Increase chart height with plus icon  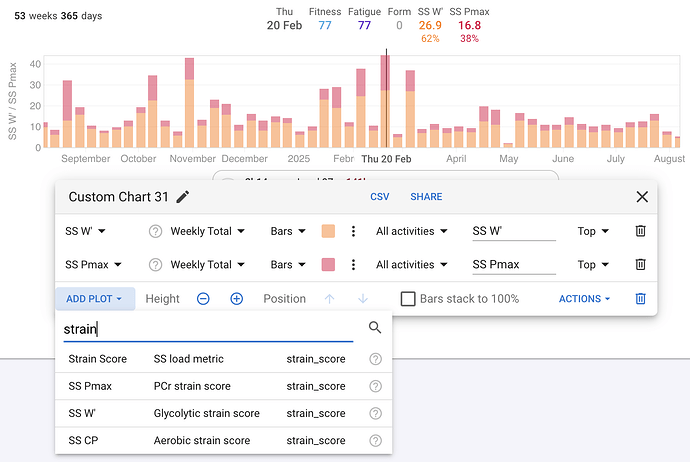click(237, 299)
